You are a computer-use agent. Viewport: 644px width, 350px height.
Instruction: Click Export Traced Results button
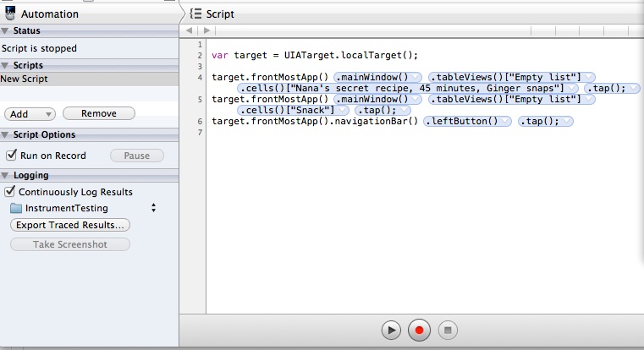70,225
